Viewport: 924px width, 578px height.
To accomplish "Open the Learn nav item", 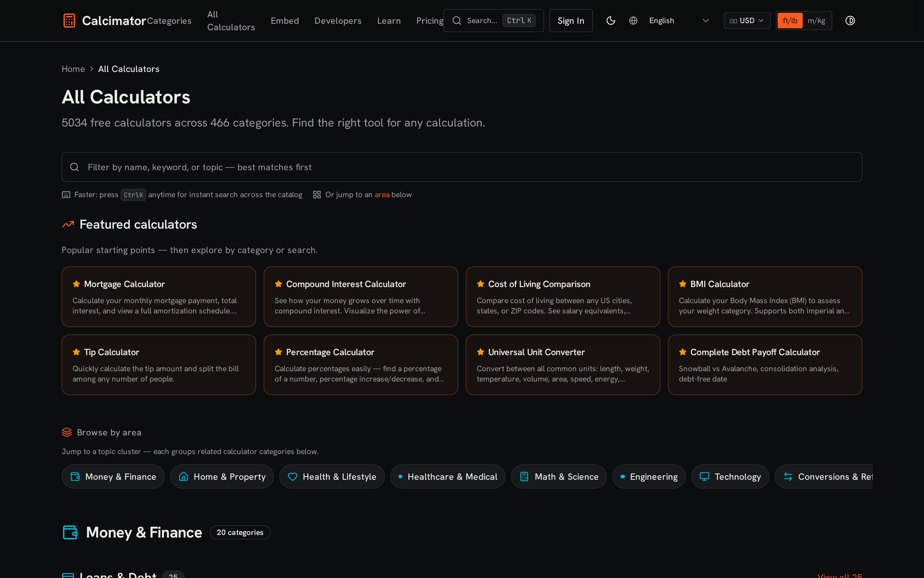I will [389, 21].
